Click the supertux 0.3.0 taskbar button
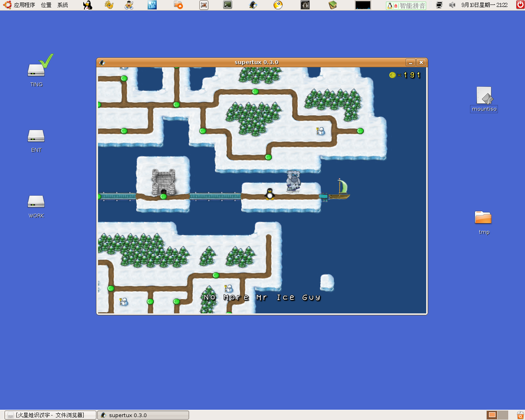Image resolution: width=525 pixels, height=420 pixels. 143,415
